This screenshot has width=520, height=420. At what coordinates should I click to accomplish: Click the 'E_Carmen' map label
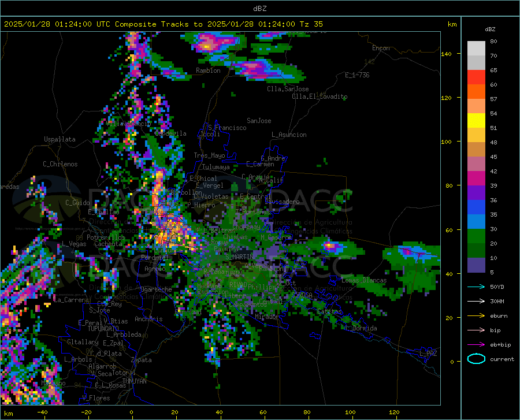[x=261, y=164]
